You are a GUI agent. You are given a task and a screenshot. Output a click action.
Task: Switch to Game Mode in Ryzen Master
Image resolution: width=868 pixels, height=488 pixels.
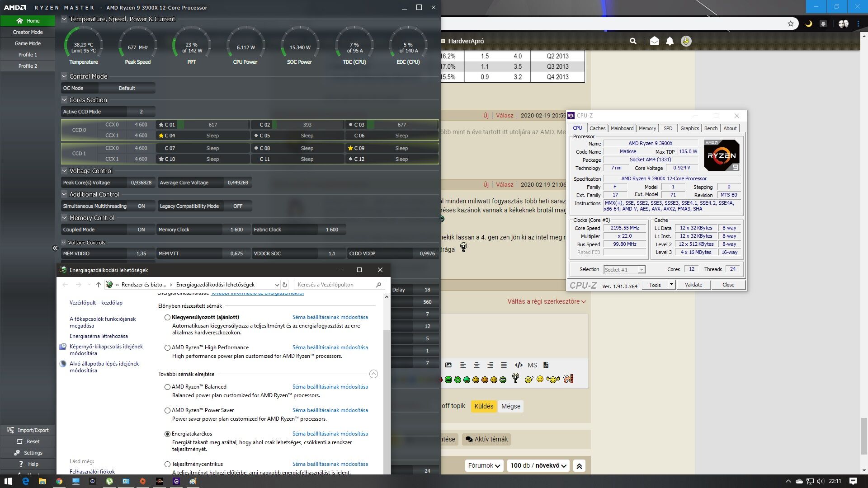(x=28, y=43)
